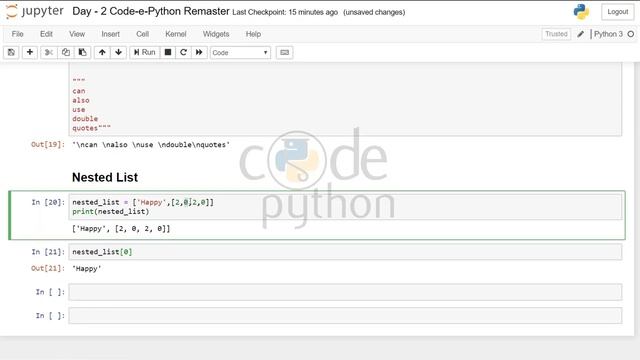
Task: Click the multiline string cell with 'double'
Action: tap(345, 100)
